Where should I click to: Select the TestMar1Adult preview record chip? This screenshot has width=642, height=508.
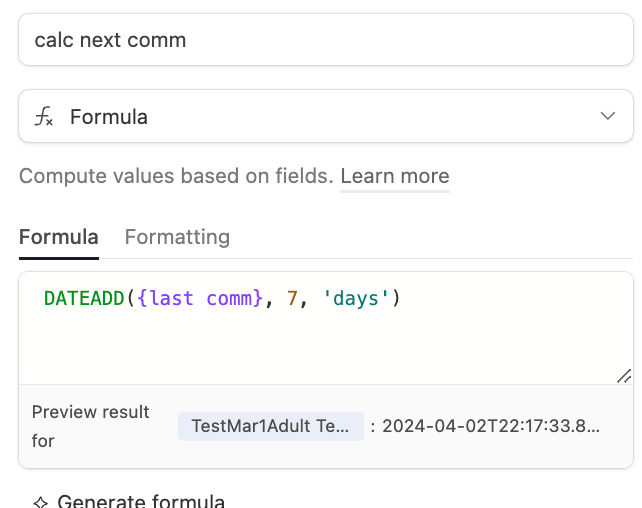[271, 426]
